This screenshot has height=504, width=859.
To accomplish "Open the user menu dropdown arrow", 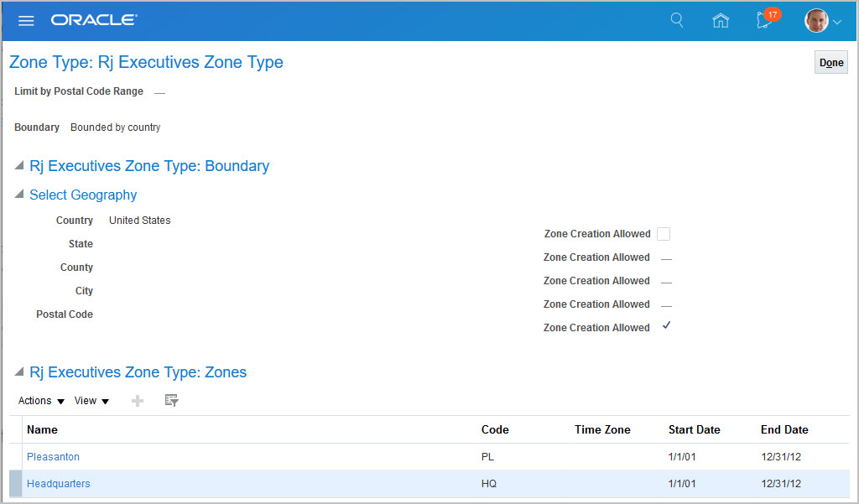I will pos(837,23).
